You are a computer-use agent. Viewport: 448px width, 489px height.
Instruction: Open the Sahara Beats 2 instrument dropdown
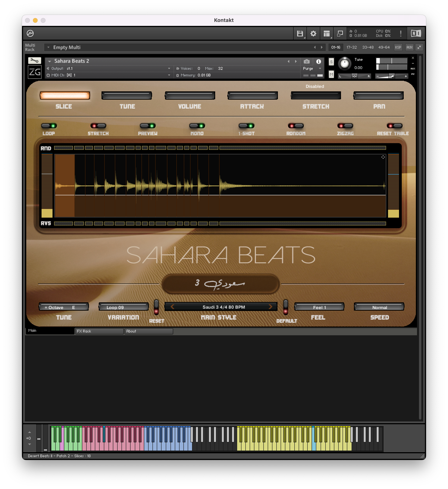point(49,61)
